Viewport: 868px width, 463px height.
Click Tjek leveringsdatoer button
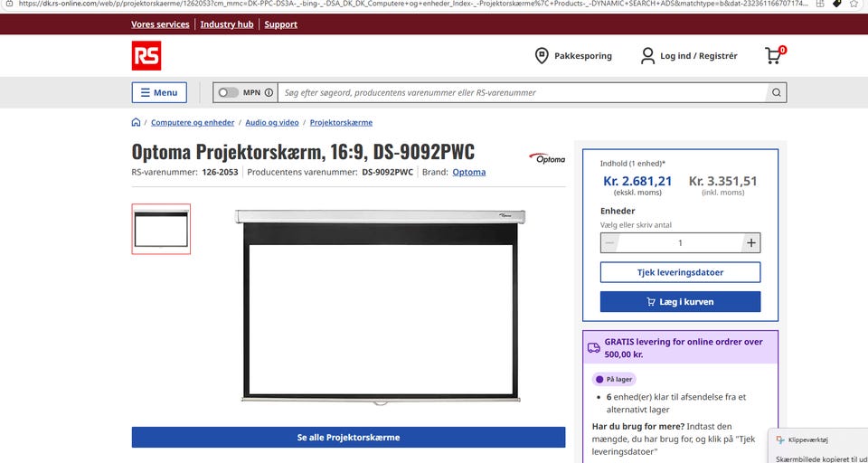tap(680, 272)
